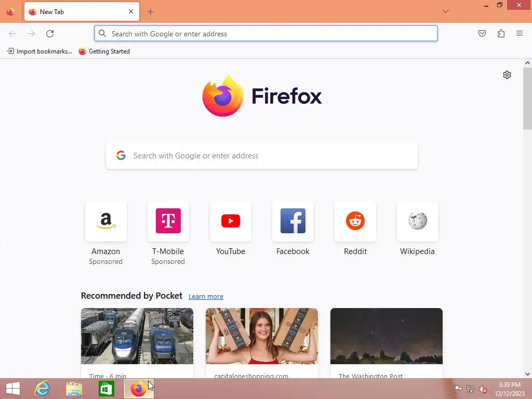Click the scrollbar down arrow
The image size is (532, 399).
click(527, 374)
